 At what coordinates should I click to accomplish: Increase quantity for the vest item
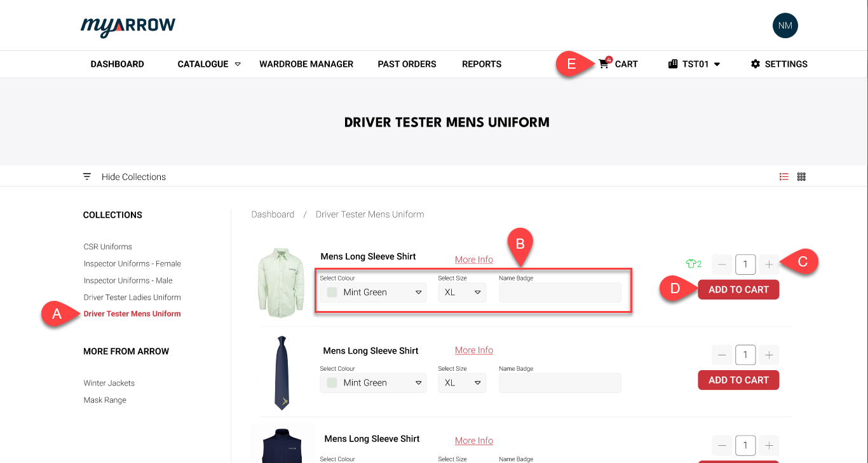click(769, 445)
